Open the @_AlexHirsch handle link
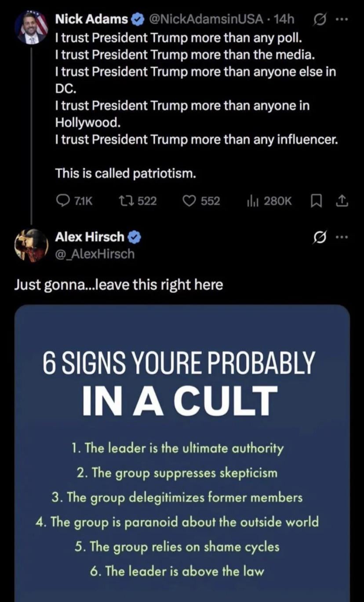Viewport: 364px width, 602px height. (95, 254)
